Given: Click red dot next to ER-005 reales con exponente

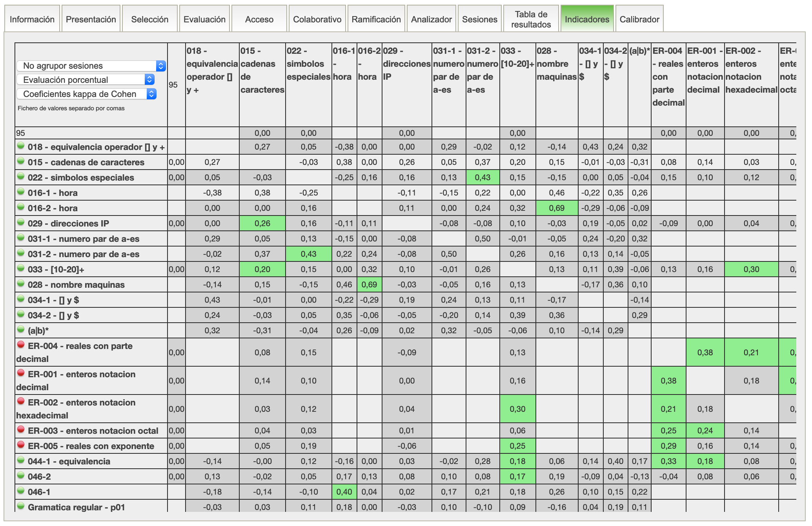Looking at the screenshot, I should [21, 445].
